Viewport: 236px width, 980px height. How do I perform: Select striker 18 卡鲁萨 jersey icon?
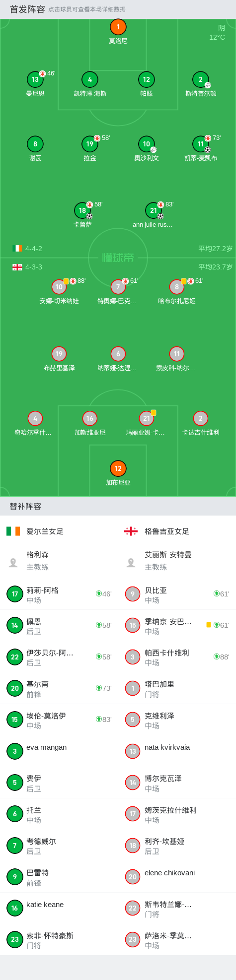(82, 210)
